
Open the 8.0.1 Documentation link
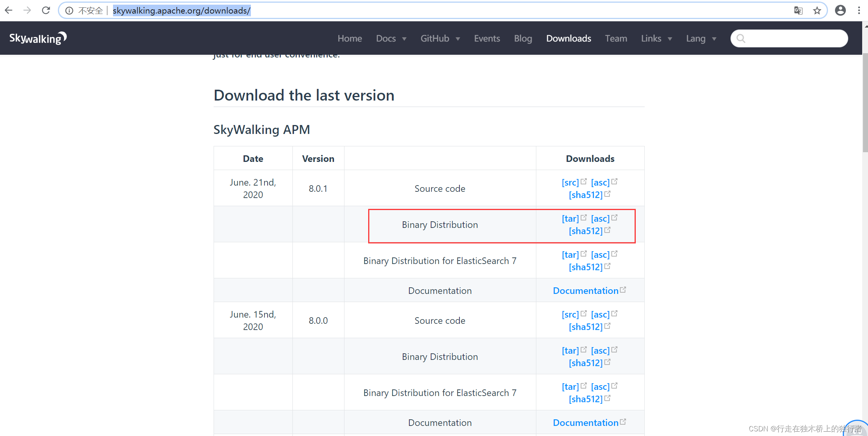tap(586, 291)
